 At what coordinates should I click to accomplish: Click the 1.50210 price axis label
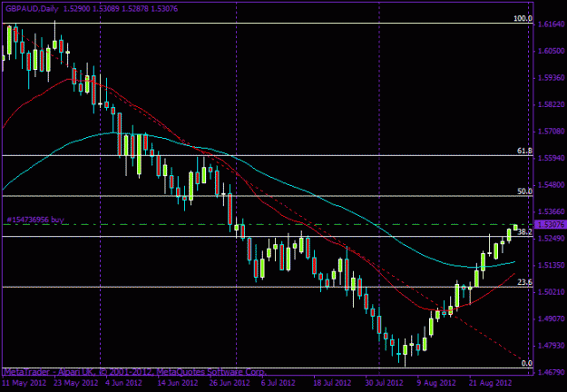(551, 292)
